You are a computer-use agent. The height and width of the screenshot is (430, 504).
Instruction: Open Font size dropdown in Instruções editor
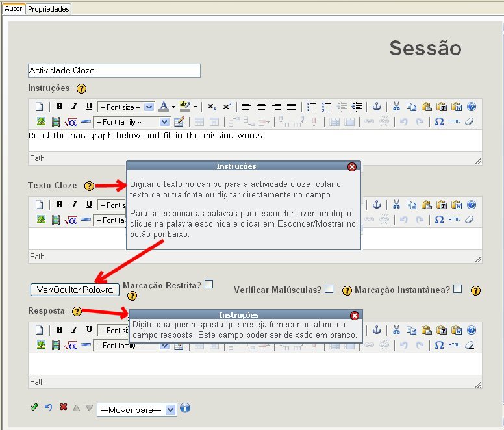tap(126, 107)
